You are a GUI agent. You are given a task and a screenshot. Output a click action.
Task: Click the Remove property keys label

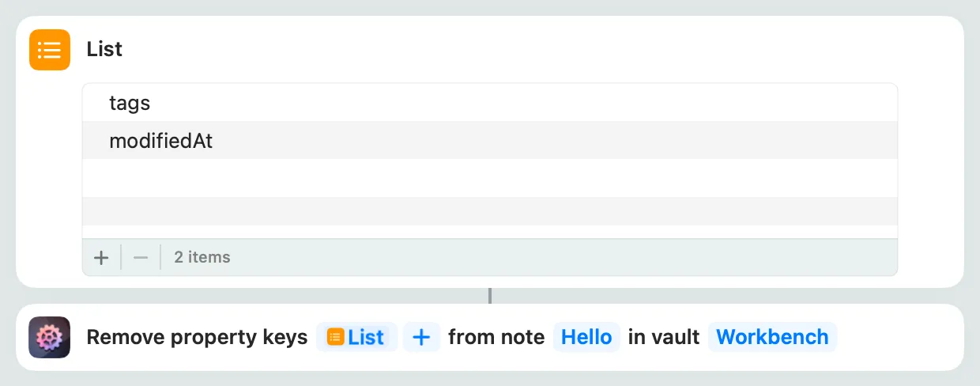tap(197, 337)
